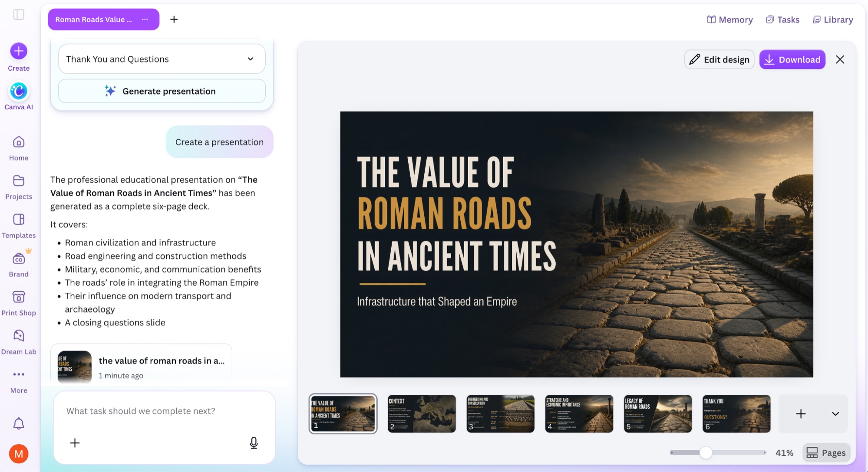Click the Create plus button
868x472 pixels.
click(x=19, y=51)
